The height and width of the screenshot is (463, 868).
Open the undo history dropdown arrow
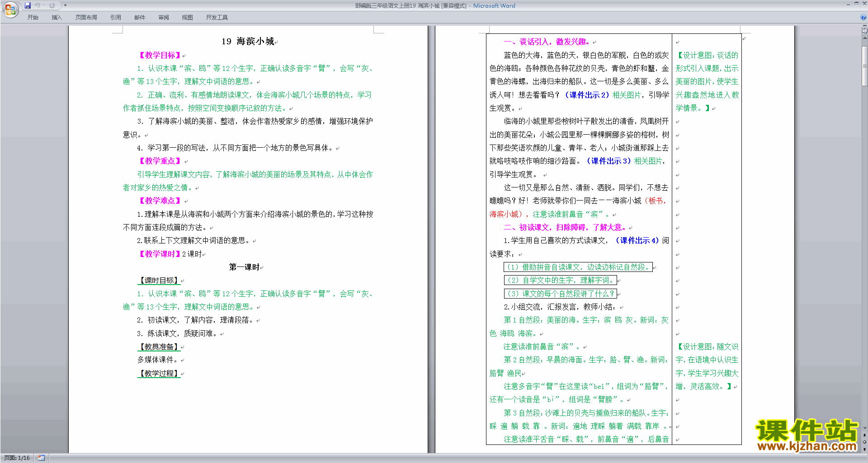point(44,5)
